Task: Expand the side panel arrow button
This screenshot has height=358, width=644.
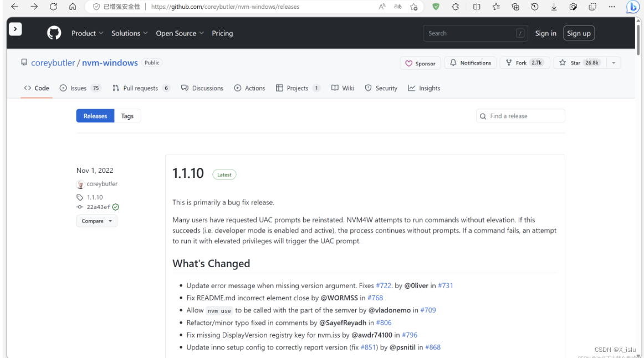Action: [x=15, y=29]
